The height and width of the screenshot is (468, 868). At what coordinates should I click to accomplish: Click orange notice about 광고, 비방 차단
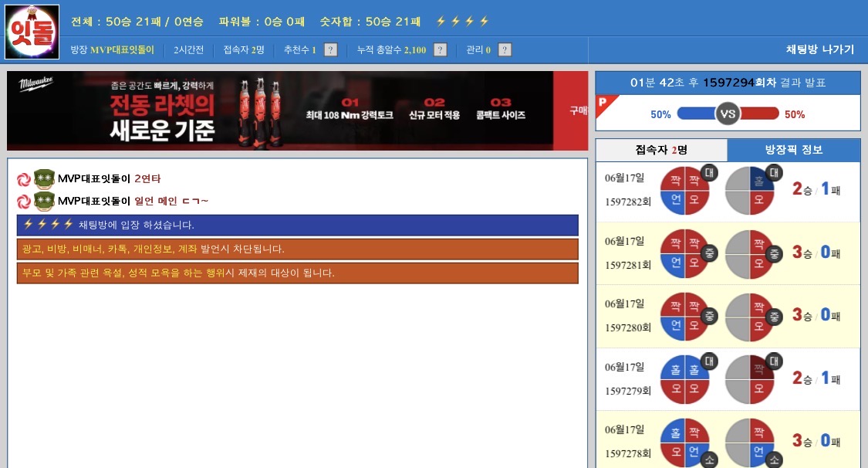[x=298, y=249]
